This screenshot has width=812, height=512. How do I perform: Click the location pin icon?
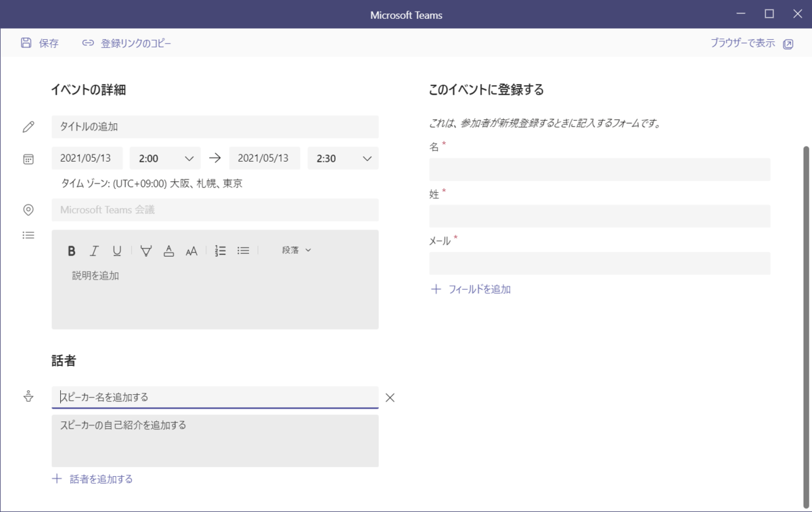28,210
